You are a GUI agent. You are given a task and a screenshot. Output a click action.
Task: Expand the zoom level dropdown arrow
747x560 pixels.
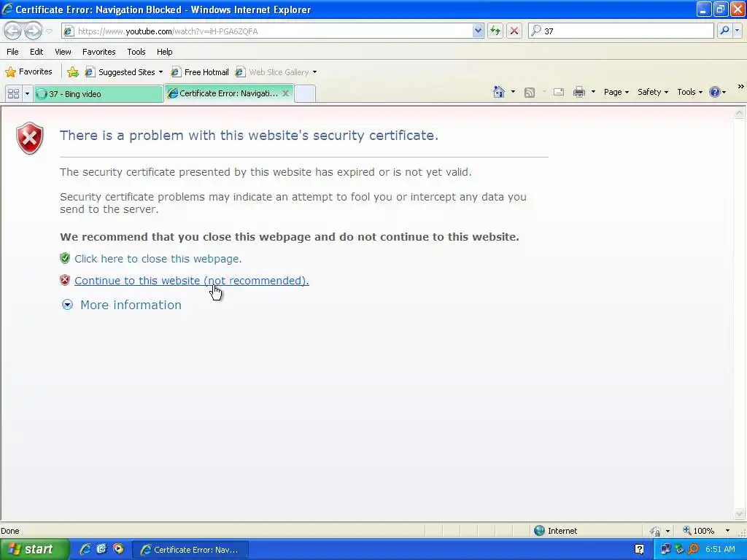point(727,531)
